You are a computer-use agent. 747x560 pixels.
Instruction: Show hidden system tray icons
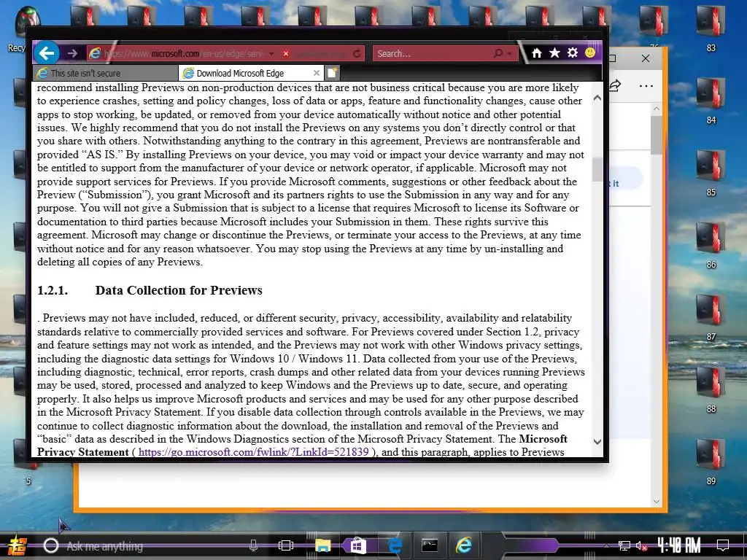(x=606, y=546)
